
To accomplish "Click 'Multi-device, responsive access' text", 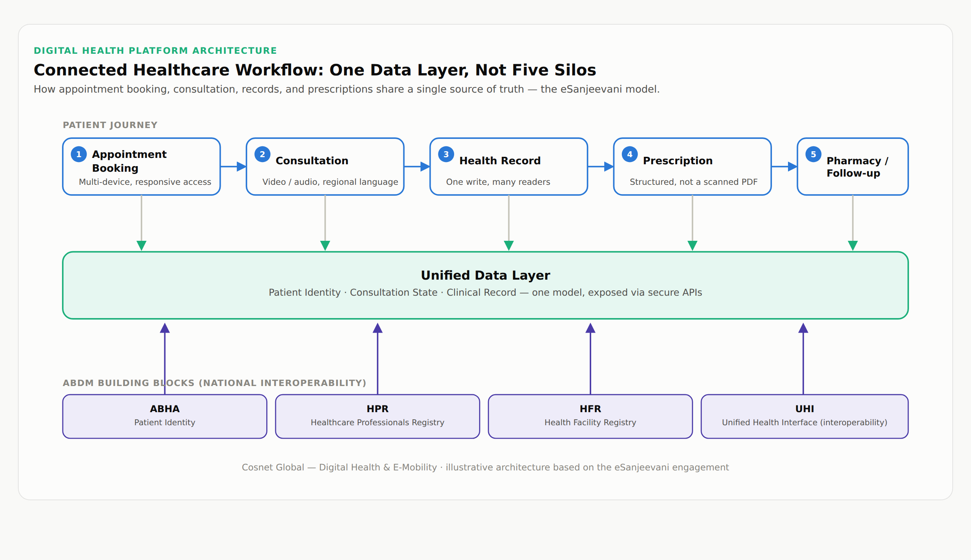I will (145, 182).
